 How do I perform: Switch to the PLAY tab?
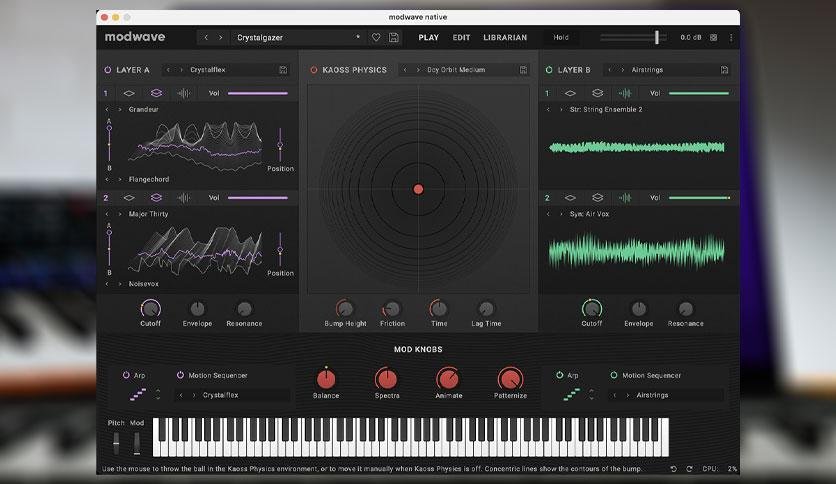(x=429, y=37)
